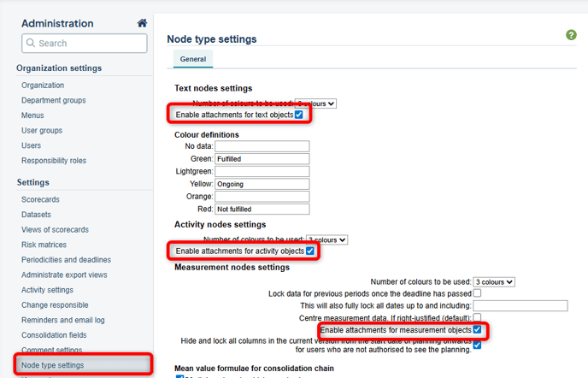
Task: Navigate to User groups
Action: click(x=42, y=130)
